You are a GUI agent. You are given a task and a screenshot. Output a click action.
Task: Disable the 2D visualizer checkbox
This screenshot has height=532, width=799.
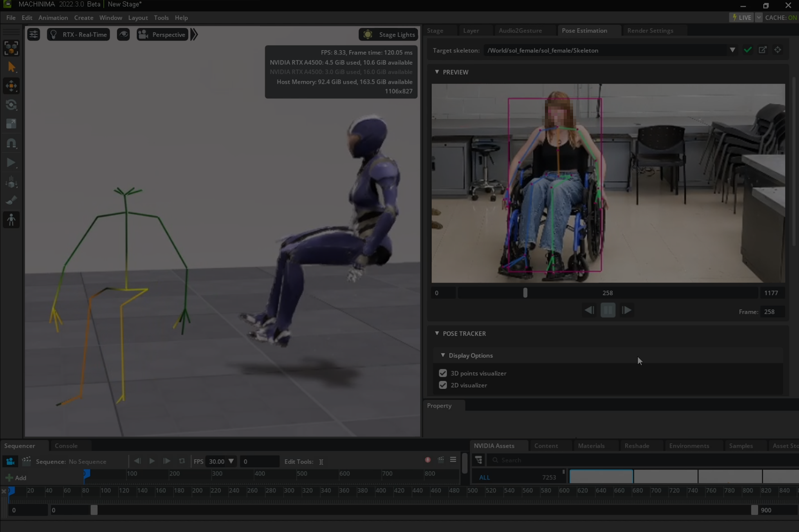(x=443, y=385)
